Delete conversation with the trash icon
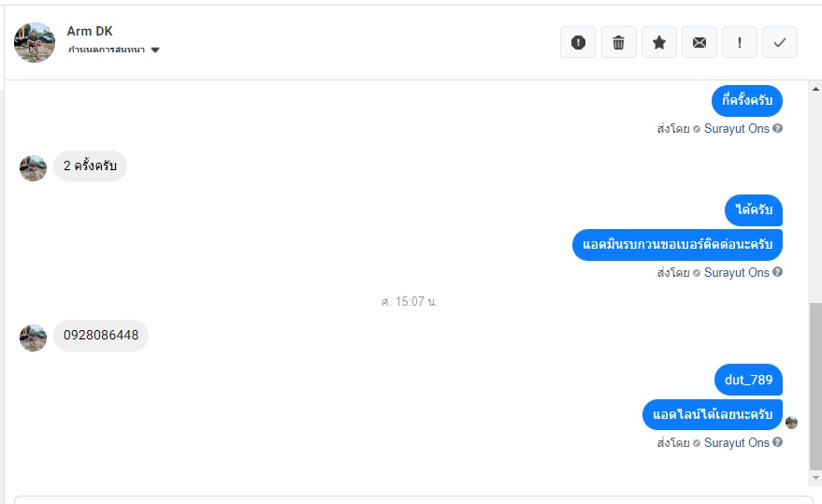 (x=618, y=42)
